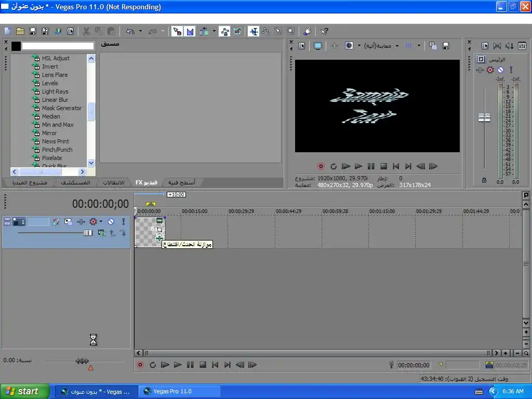Solo video track 1 with exclamation icon
Screen dimensions: 532x399
tap(124, 221)
